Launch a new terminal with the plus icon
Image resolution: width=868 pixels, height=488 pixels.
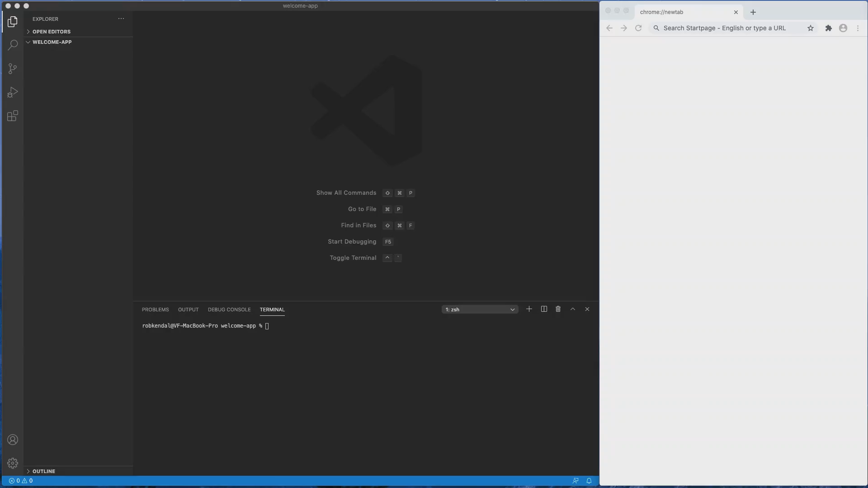click(529, 309)
